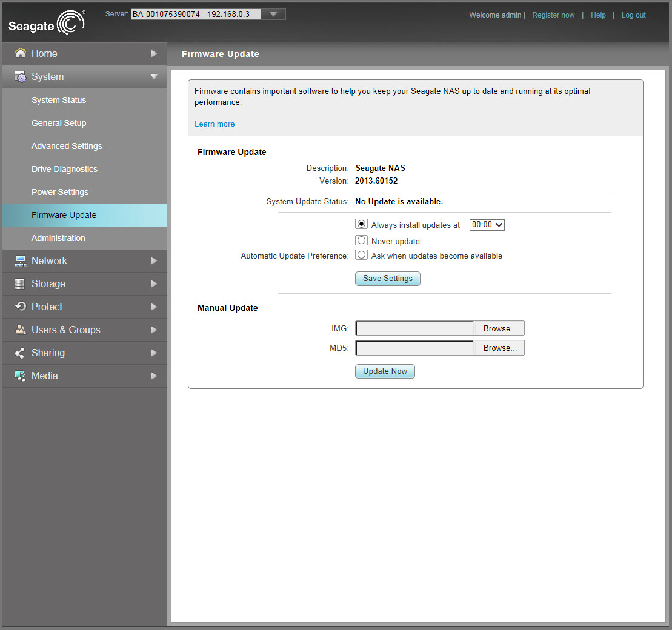Viewport: 672px width, 630px height.
Task: Open the Sharing menu label
Action: point(48,353)
